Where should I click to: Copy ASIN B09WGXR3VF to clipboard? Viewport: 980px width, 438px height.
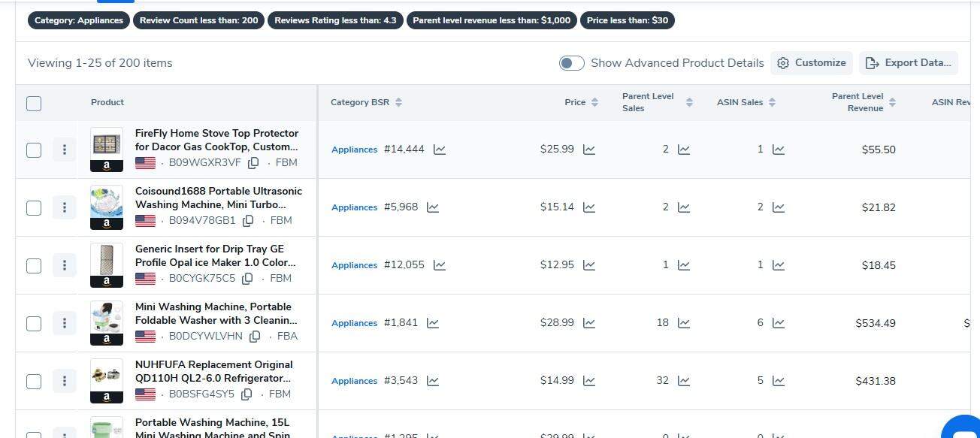(254, 162)
